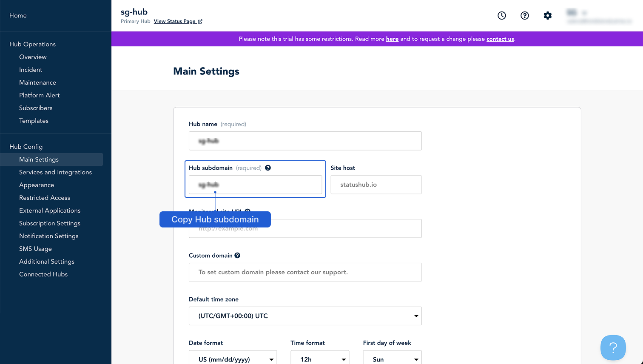The width and height of the screenshot is (643, 364).
Task: Click the external link icon beside View Status Page
Action: click(x=200, y=22)
